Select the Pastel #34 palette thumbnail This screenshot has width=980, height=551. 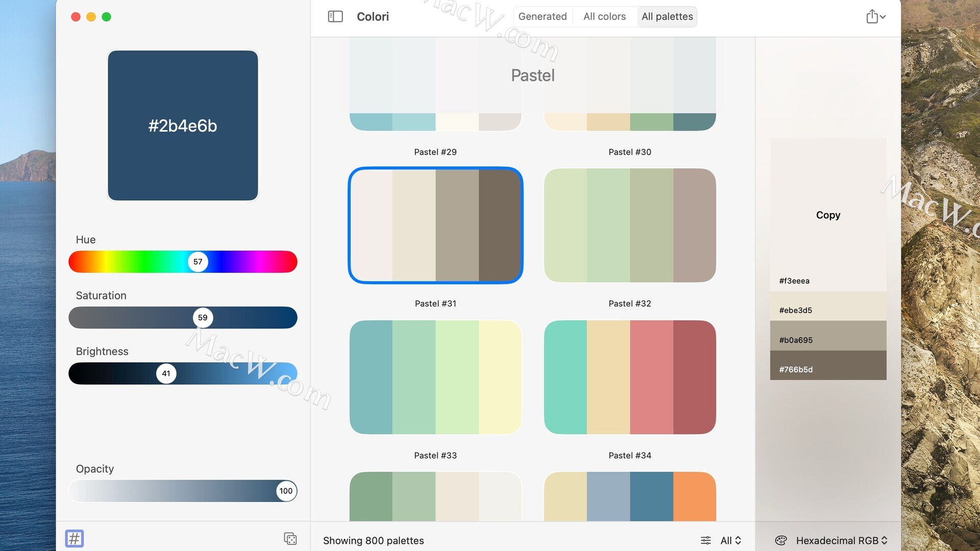pyautogui.click(x=630, y=377)
